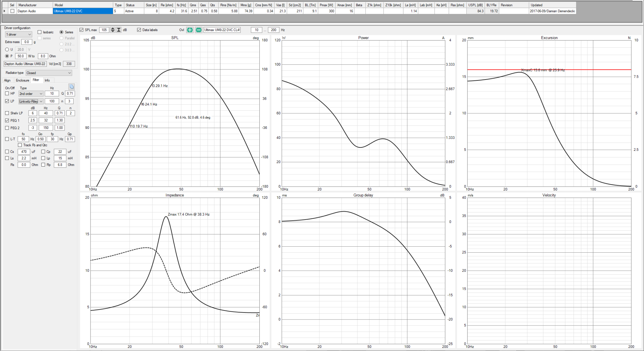The image size is (644, 351).
Task: Click LP order n field 3
Action: 69,101
